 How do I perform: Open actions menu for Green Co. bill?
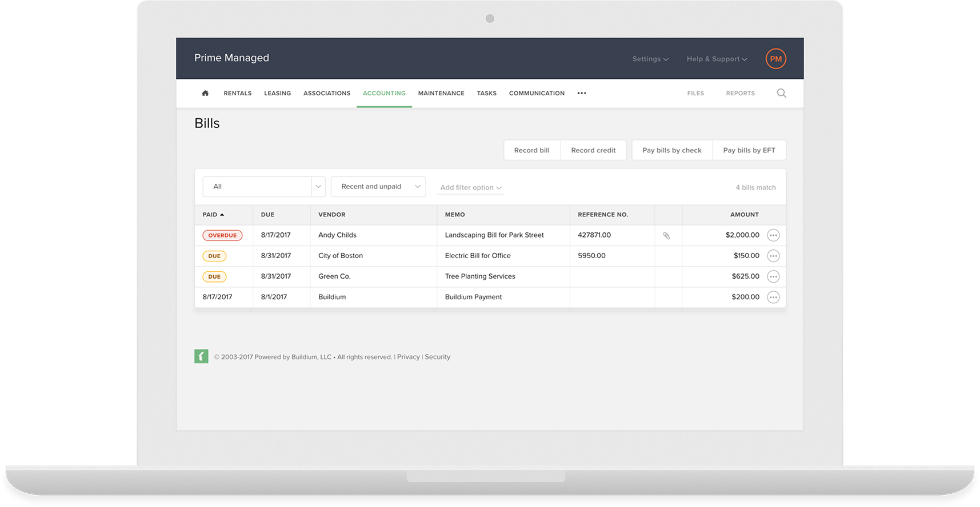pyautogui.click(x=773, y=276)
